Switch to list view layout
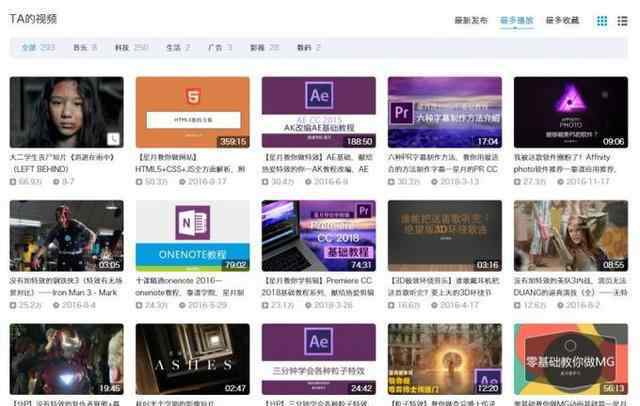This screenshot has width=640, height=406. tap(622, 21)
